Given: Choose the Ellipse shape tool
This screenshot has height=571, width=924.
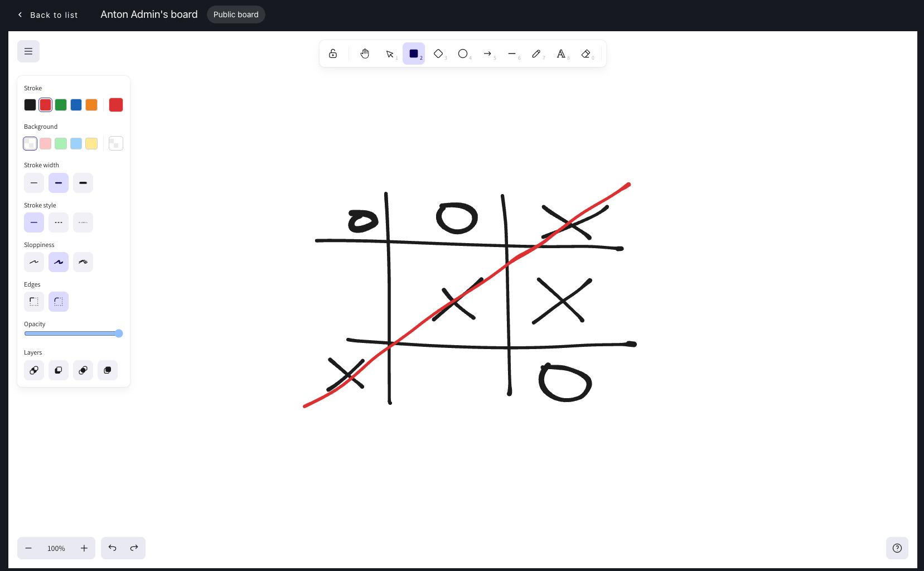Looking at the screenshot, I should 463,54.
